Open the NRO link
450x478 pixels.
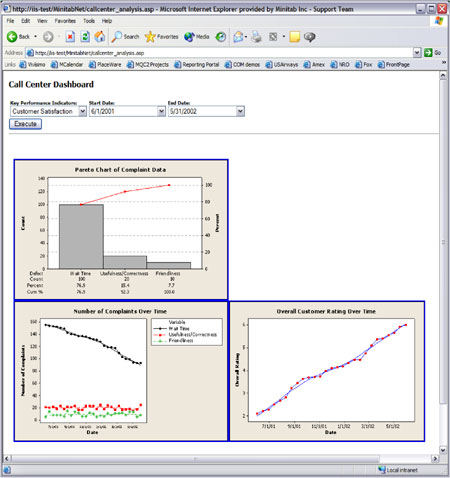pyautogui.click(x=340, y=65)
